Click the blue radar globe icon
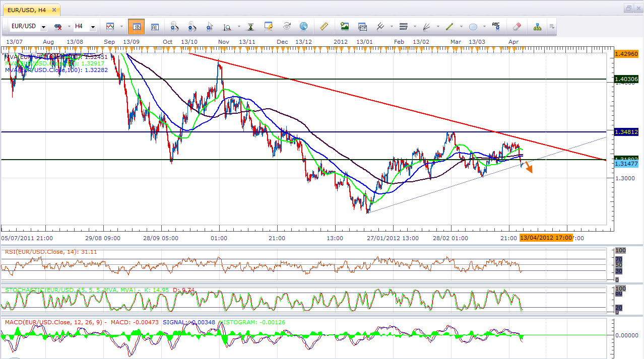Screen dimensions: 644x359 [303, 26]
